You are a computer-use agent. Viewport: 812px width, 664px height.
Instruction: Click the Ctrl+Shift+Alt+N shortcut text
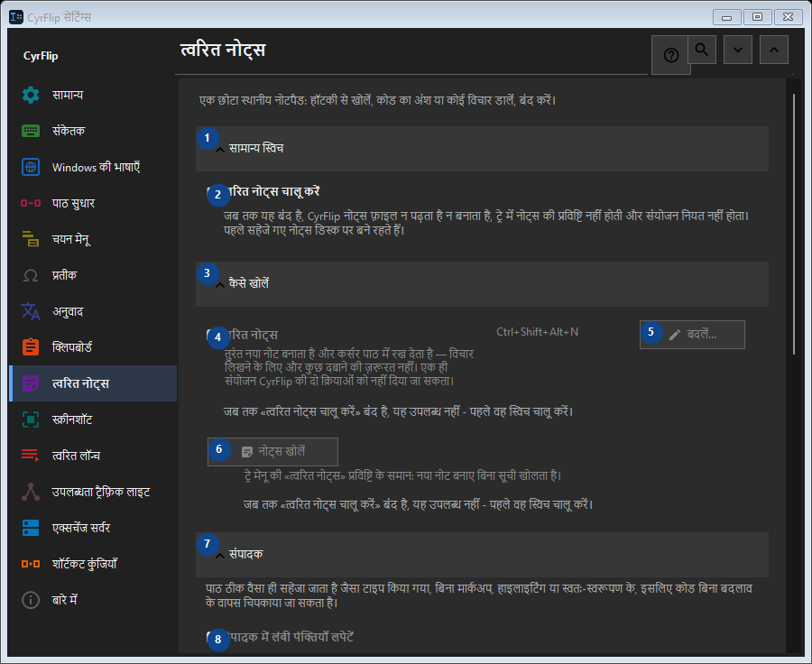[x=537, y=332]
